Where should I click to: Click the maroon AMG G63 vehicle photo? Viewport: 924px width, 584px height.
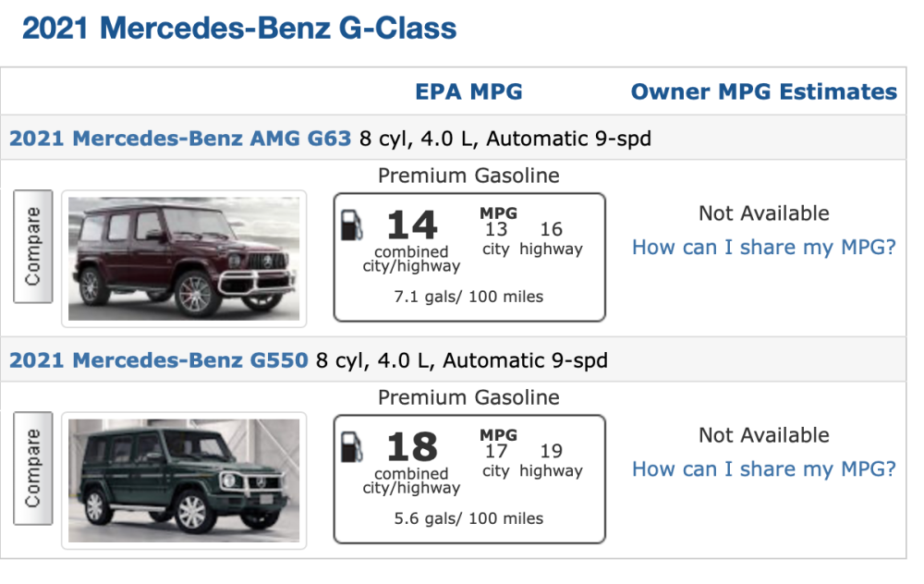(184, 259)
